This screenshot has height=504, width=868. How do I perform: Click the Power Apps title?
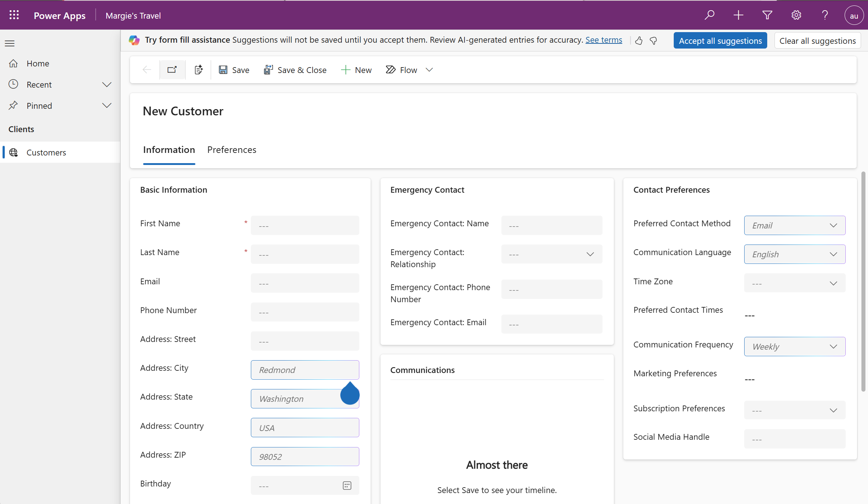click(x=60, y=15)
